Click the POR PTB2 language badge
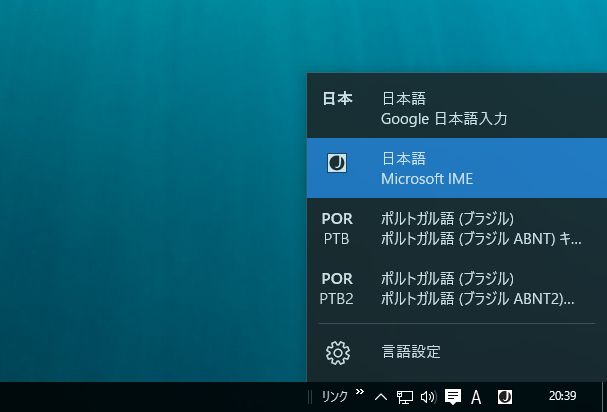Image resolution: width=607 pixels, height=412 pixels. (336, 288)
